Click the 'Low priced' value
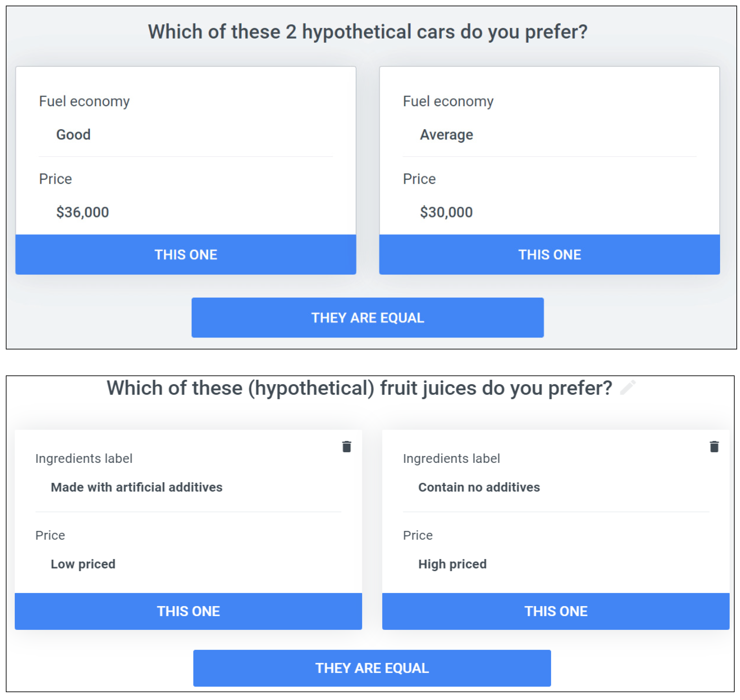740x700 pixels. [83, 564]
